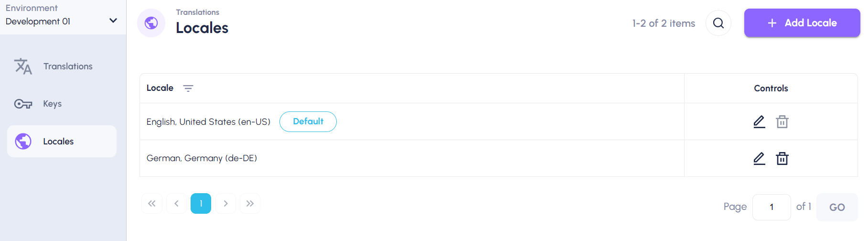Click the search magnifier icon
The image size is (868, 241).
pyautogui.click(x=718, y=23)
